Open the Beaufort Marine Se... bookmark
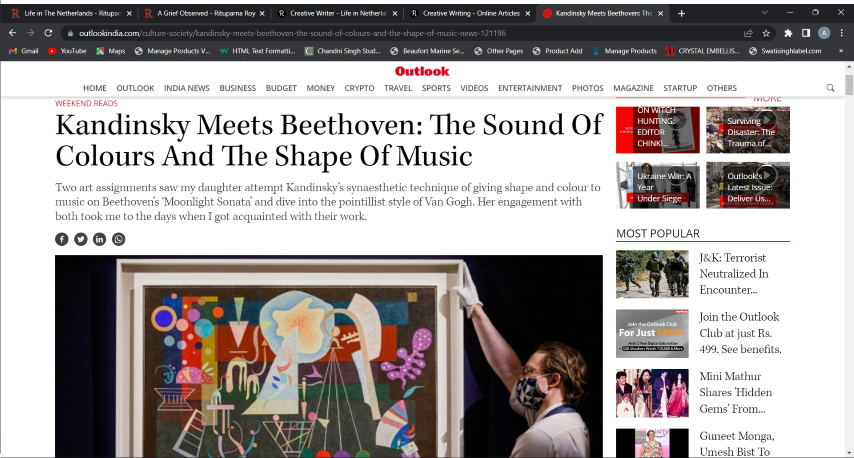 [427, 51]
